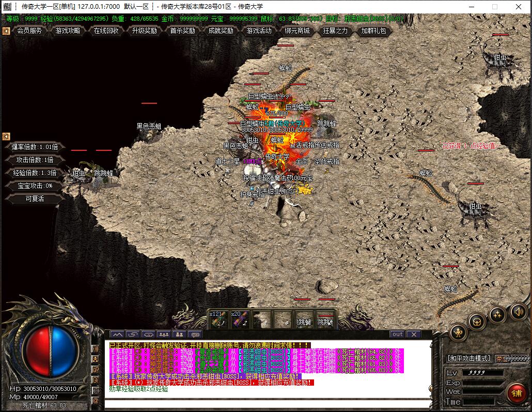Open 绑元商城 menu
This screenshot has width=532, height=412.
point(297,31)
